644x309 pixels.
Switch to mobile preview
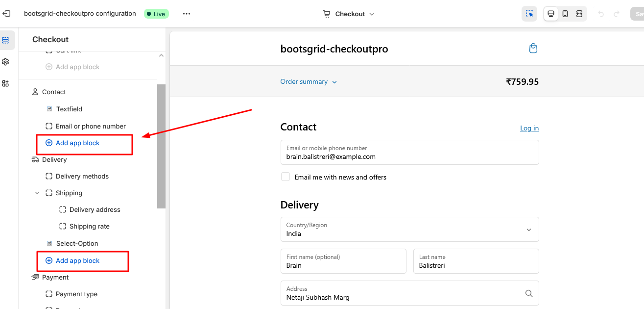pyautogui.click(x=565, y=14)
